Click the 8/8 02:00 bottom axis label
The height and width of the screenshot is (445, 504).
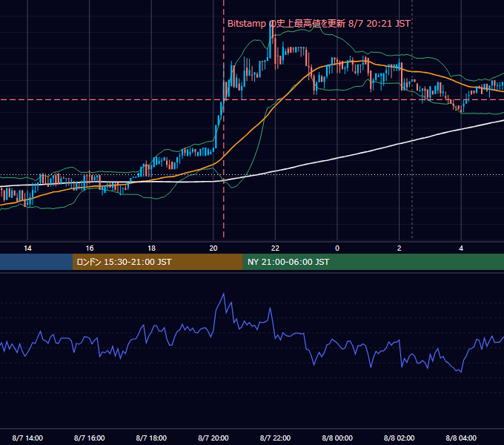point(399,438)
